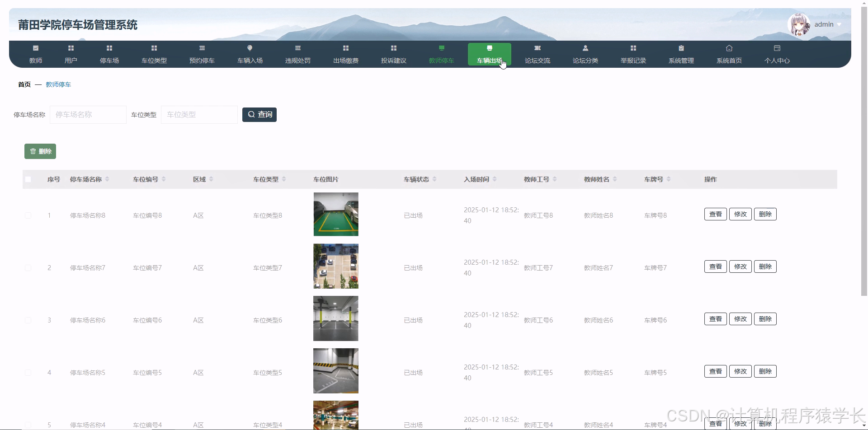The width and height of the screenshot is (868, 430).
Task: Click the 个人中心 card icon
Action: click(x=777, y=48)
